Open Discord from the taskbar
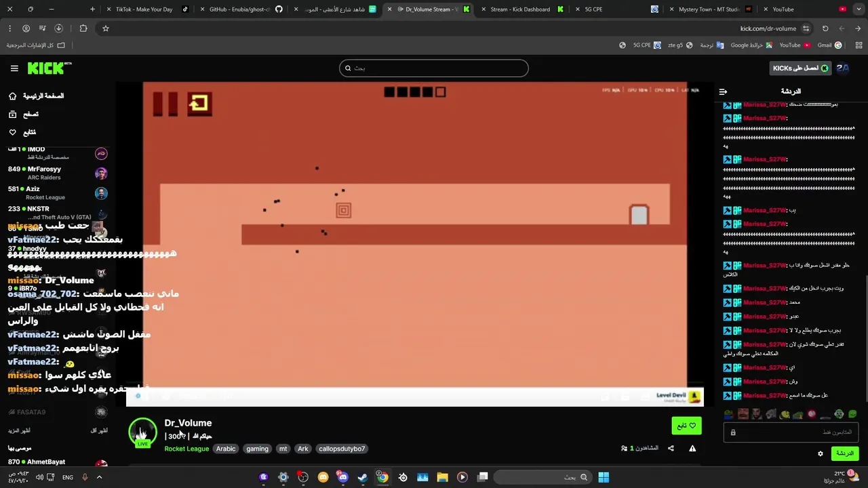Viewport: 868px width, 488px height. (342, 477)
